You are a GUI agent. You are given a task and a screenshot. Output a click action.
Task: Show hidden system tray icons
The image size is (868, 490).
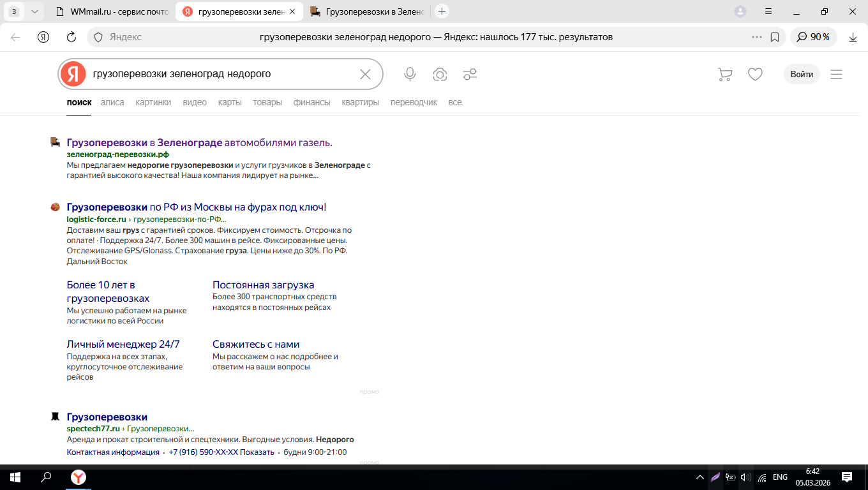pyautogui.click(x=700, y=477)
